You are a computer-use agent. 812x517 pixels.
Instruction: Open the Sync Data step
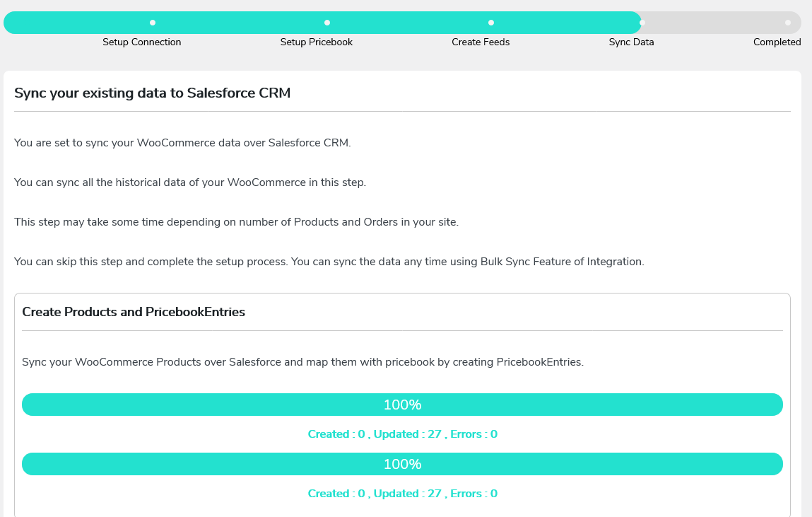click(x=631, y=42)
